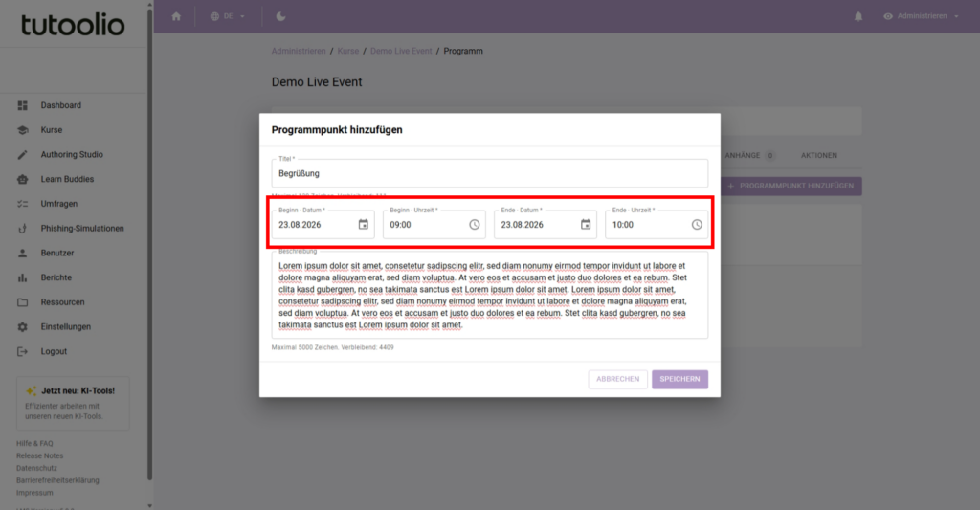Open the DE language dropdown
Screen dimensions: 980x510
(x=228, y=16)
